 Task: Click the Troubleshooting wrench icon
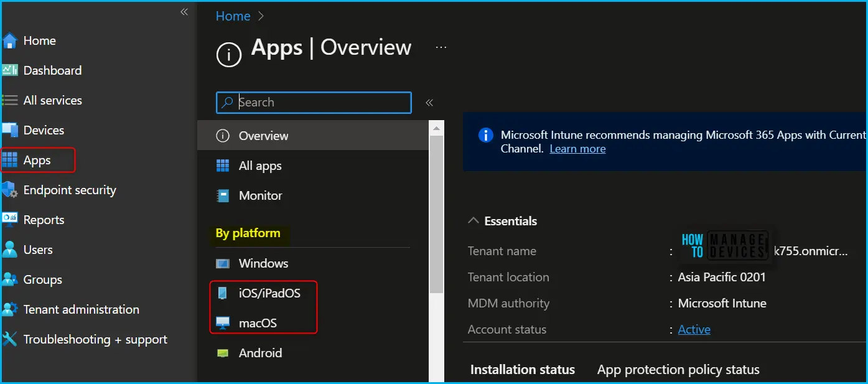pos(9,339)
